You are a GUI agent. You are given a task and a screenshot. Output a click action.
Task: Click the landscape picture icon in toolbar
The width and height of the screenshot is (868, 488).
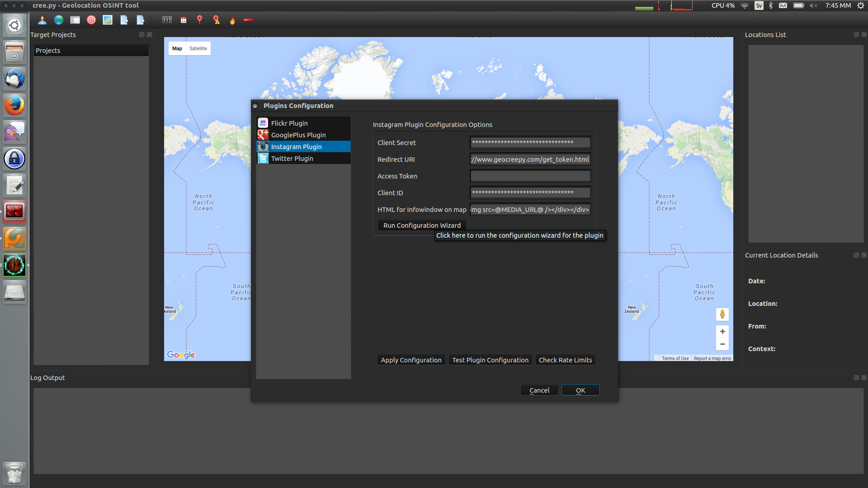pyautogui.click(x=108, y=20)
